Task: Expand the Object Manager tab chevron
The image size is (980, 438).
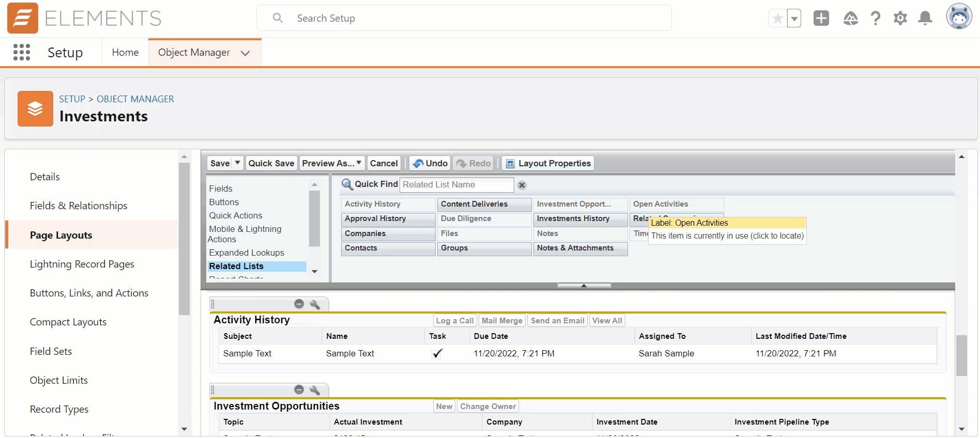Action: coord(246,53)
